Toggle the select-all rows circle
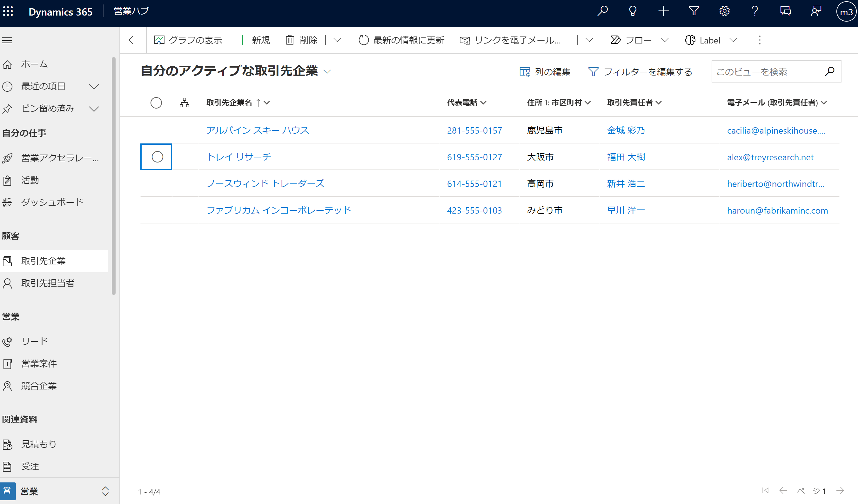 pyautogui.click(x=156, y=103)
